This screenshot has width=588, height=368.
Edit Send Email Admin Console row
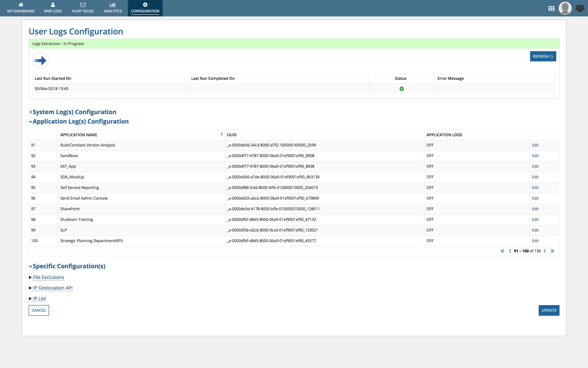point(535,198)
